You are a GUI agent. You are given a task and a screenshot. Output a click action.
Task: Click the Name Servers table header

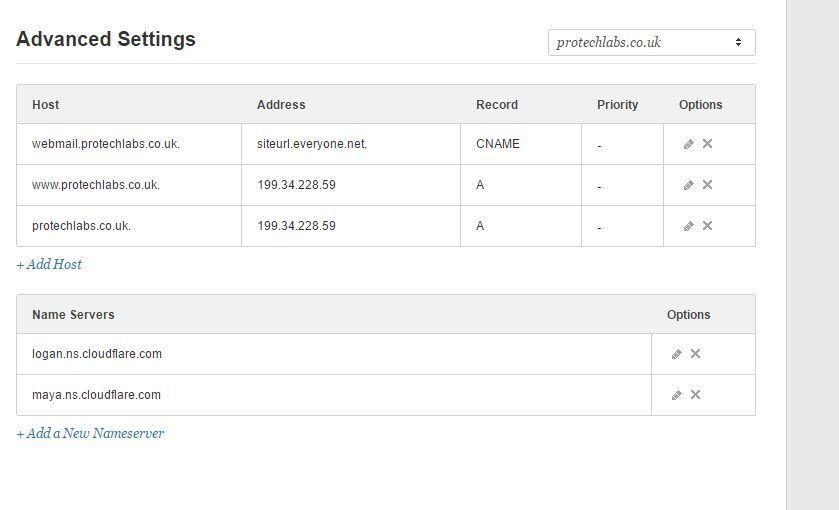click(x=73, y=315)
